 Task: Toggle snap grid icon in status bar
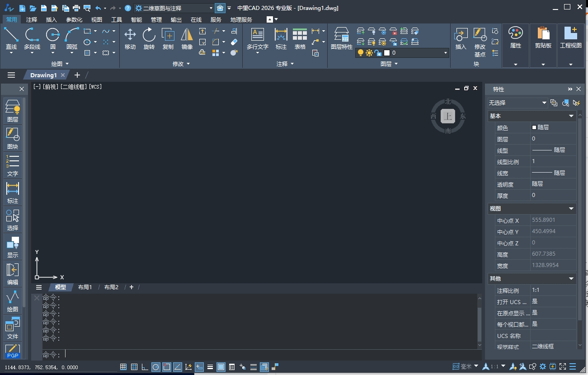click(x=123, y=367)
